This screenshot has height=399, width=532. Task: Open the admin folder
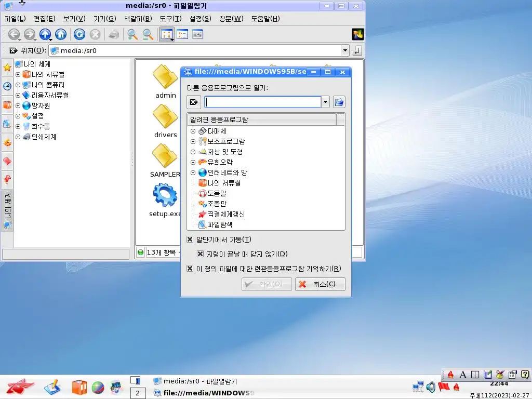(166, 82)
